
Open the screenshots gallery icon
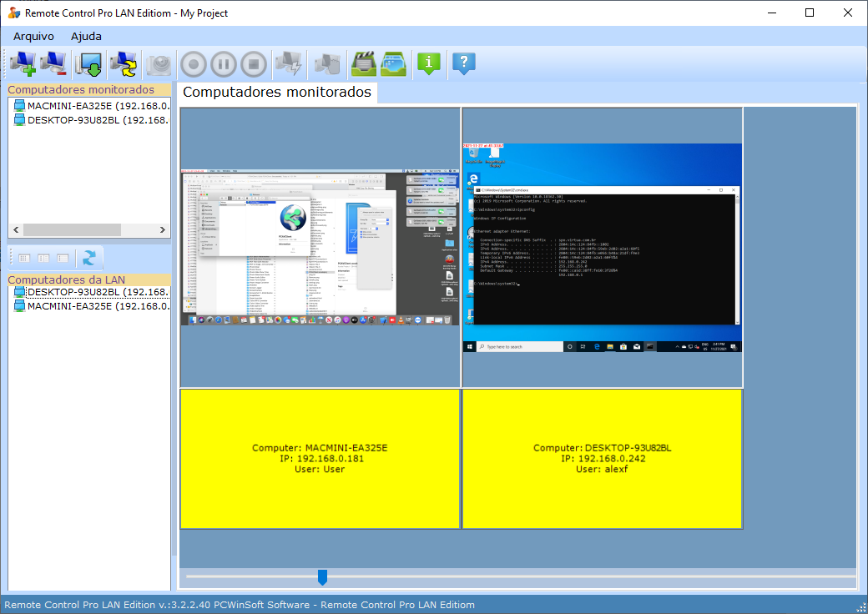click(x=392, y=64)
